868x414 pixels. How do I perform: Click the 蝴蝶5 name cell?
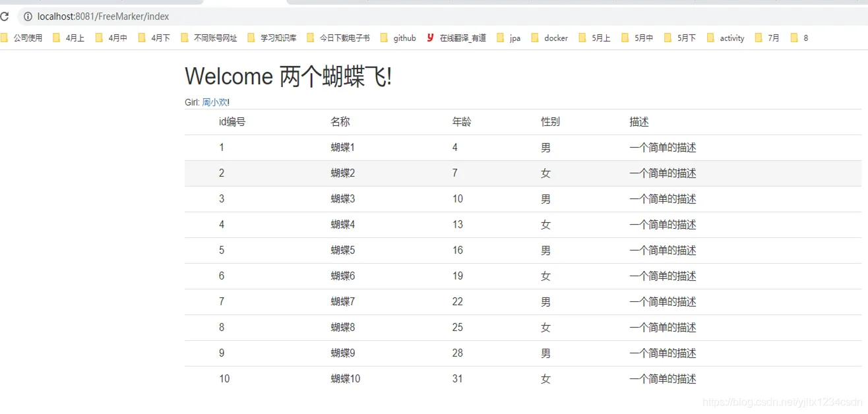343,251
